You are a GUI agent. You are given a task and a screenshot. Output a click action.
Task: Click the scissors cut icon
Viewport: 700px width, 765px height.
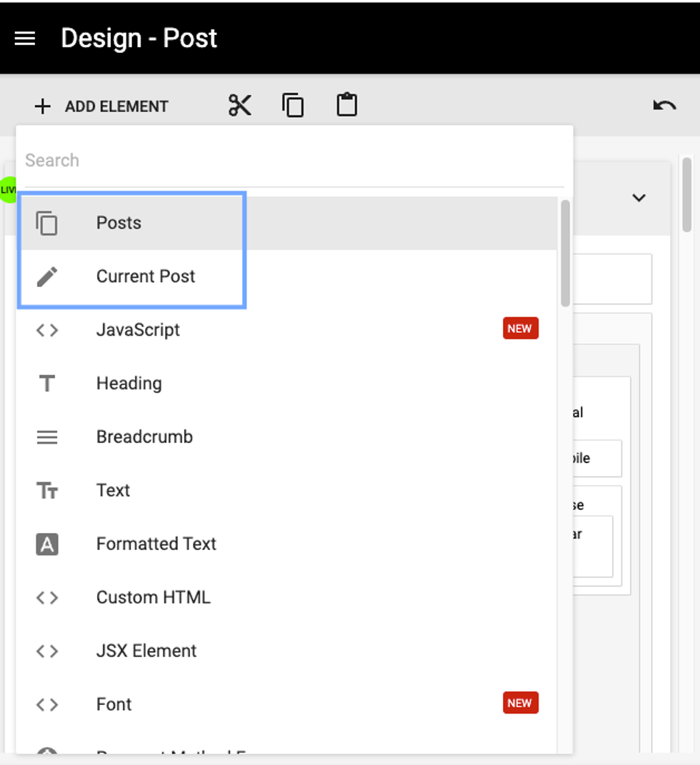[x=240, y=106]
